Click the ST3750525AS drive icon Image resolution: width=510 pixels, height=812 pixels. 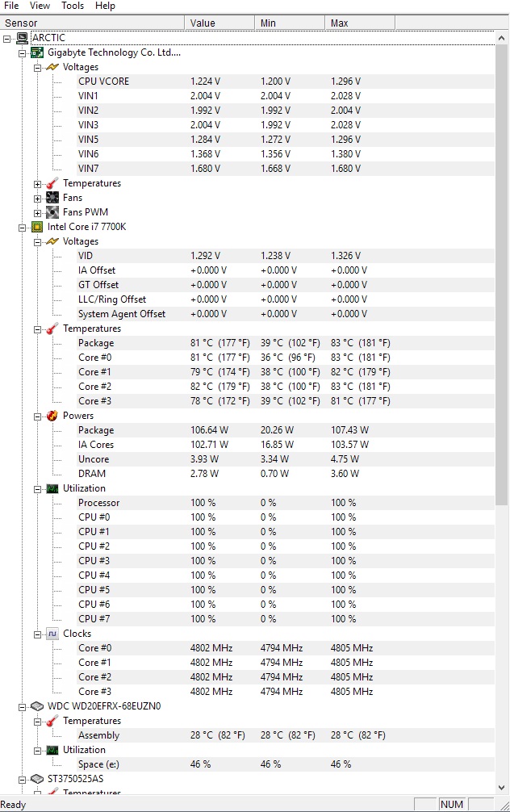pyautogui.click(x=37, y=779)
